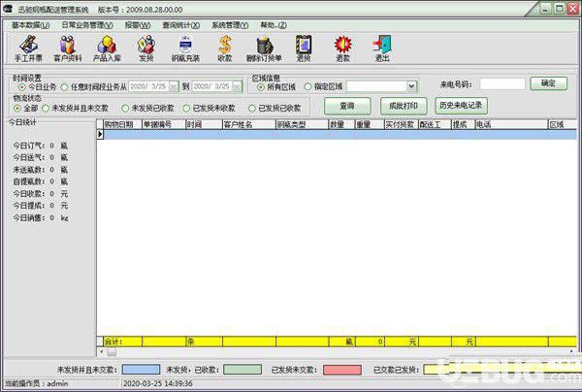Open the 帮助..(Z) menu
Screen dimensions: 582x392
coord(274,25)
